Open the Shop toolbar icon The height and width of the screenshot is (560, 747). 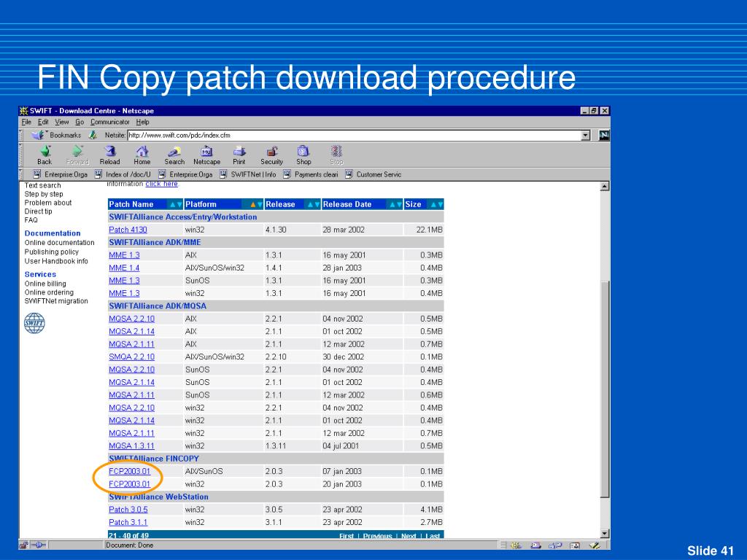point(303,155)
